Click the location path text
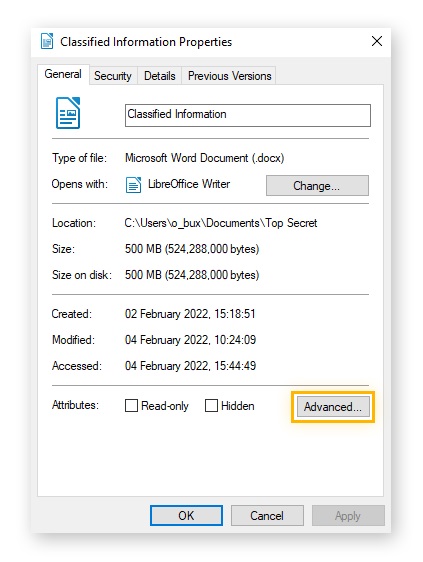 coord(221,223)
